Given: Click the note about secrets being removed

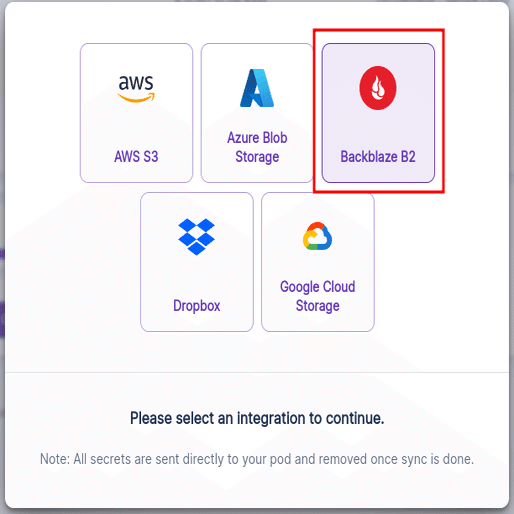Looking at the screenshot, I should coord(257,459).
